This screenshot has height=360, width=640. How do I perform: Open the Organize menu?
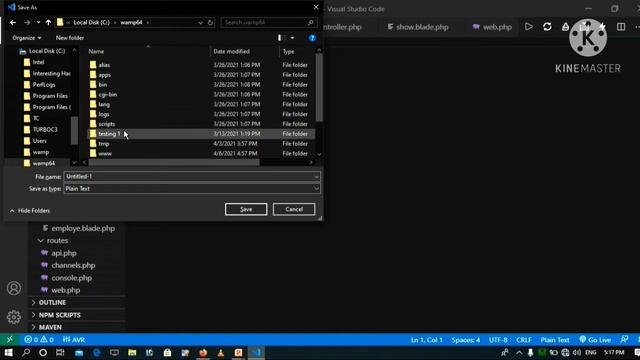click(x=27, y=38)
